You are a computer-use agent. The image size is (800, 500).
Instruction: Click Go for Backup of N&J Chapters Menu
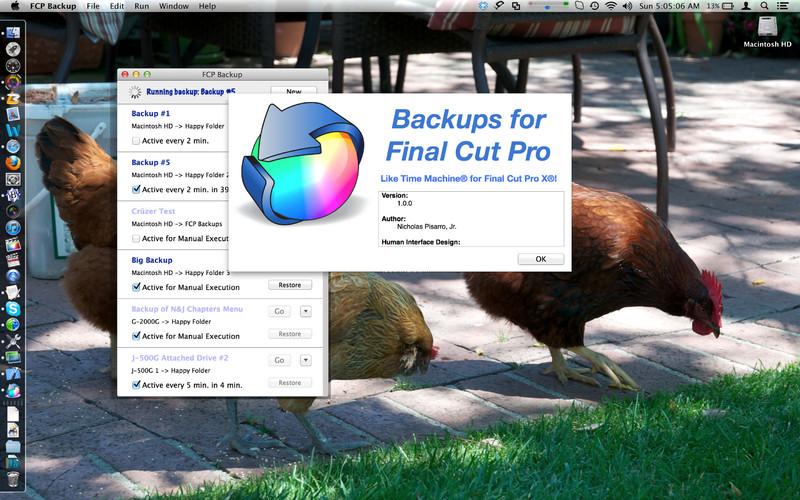(279, 311)
